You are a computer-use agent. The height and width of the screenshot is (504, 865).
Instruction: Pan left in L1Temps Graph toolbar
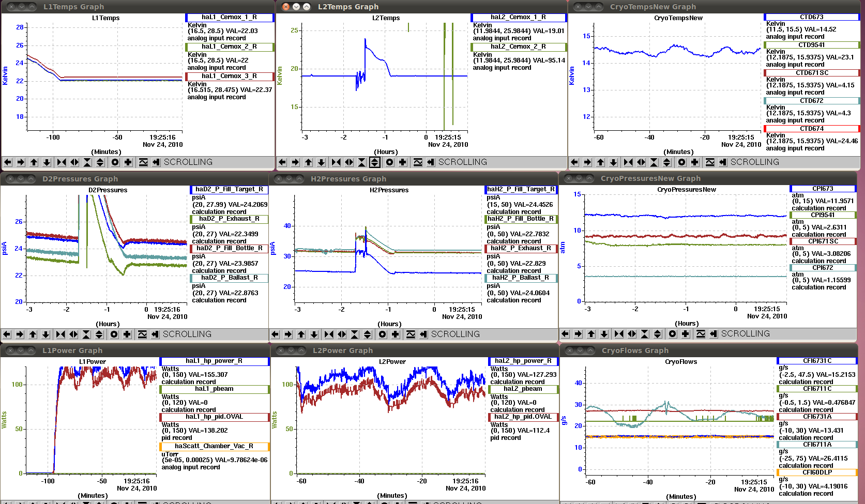coord(8,162)
